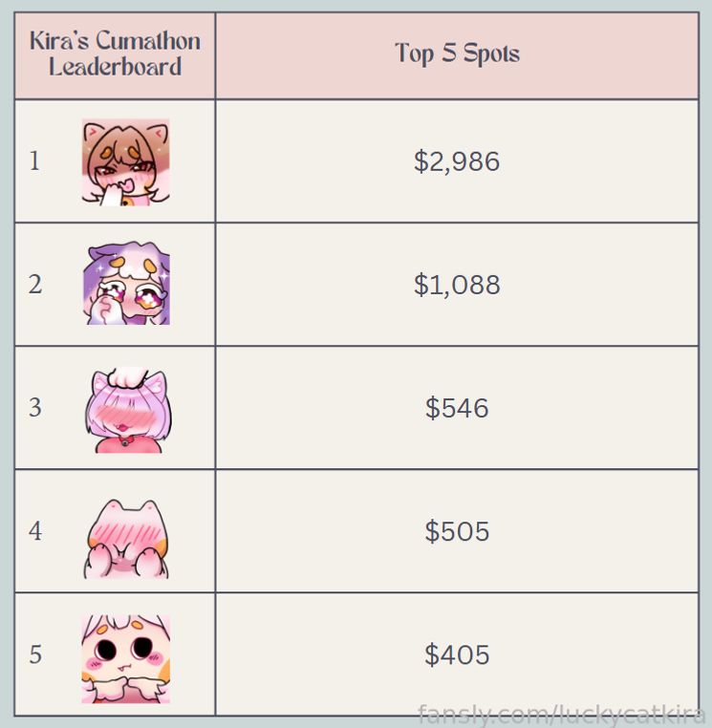Open the fansly.com/luckycatkira watermark link
The width and height of the screenshot is (712, 728).
point(561,715)
